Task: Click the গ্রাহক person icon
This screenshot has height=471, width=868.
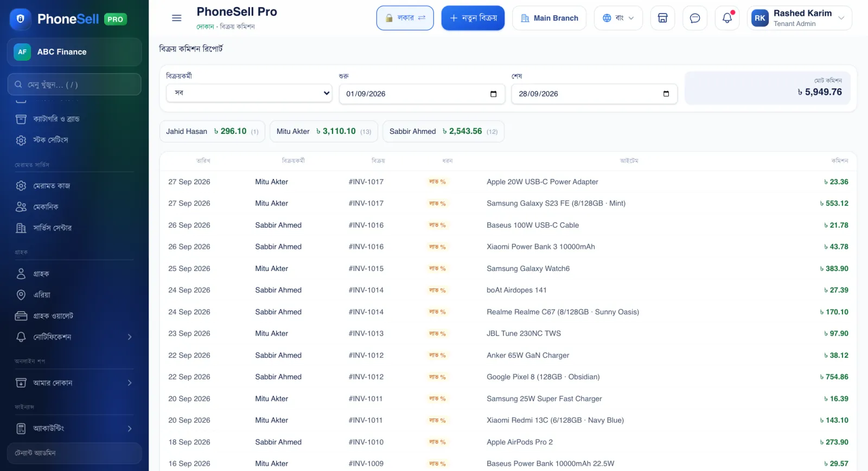Action: [21, 274]
